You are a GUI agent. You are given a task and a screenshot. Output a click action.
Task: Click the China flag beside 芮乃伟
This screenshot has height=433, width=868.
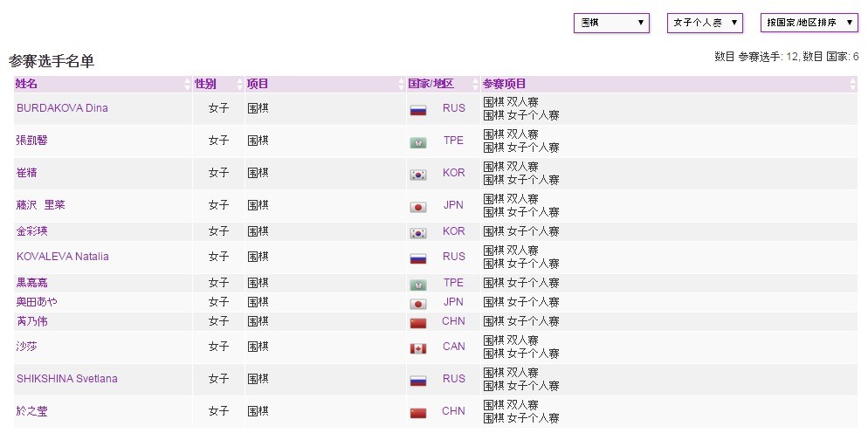pos(417,322)
